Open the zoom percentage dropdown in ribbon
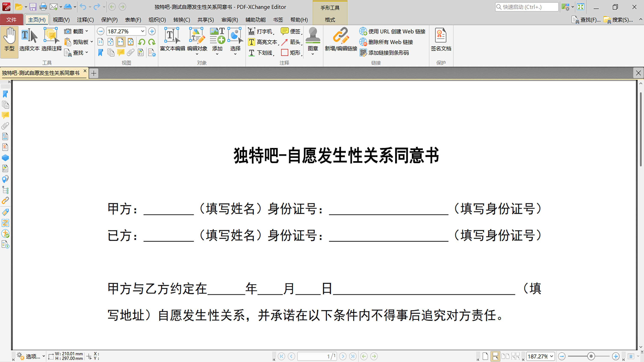Screen dimensions: 644x362 tap(143, 31)
